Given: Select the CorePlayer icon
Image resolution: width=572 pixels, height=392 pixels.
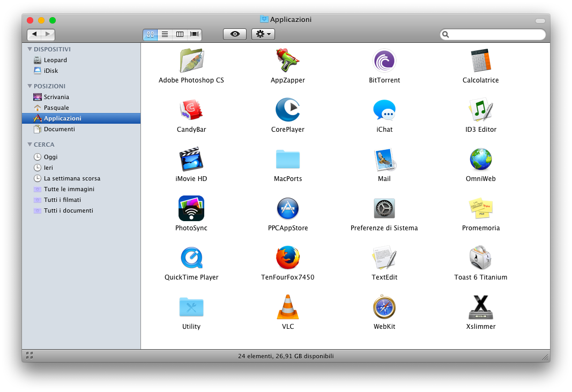Looking at the screenshot, I should pyautogui.click(x=287, y=110).
